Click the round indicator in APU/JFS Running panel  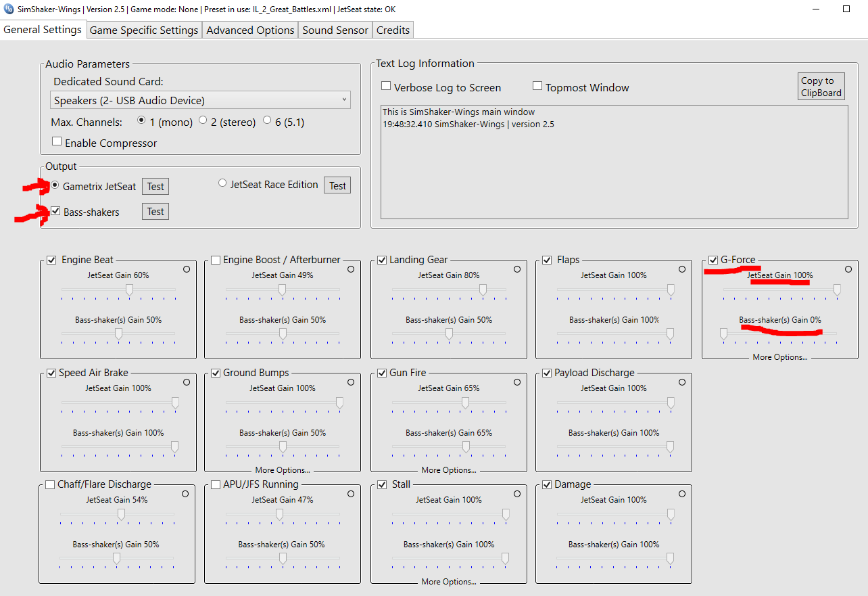351,494
